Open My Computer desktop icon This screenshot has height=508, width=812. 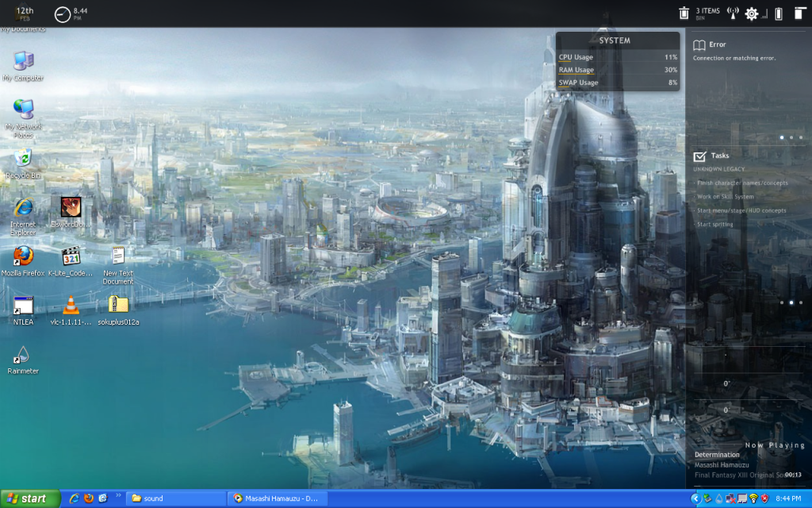click(x=23, y=67)
